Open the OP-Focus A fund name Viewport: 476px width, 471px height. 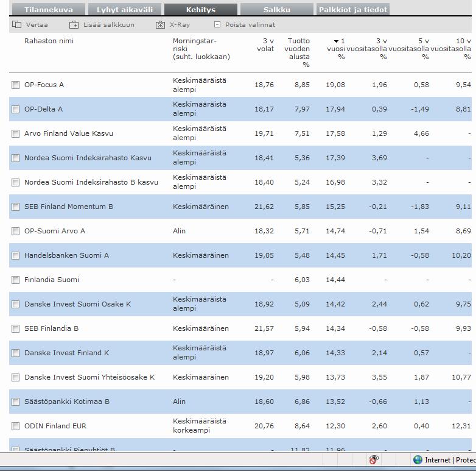pyautogui.click(x=44, y=85)
